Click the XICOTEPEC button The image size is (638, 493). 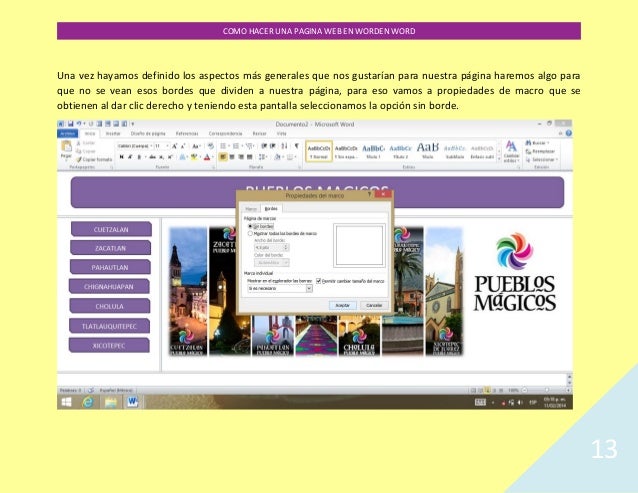109,346
